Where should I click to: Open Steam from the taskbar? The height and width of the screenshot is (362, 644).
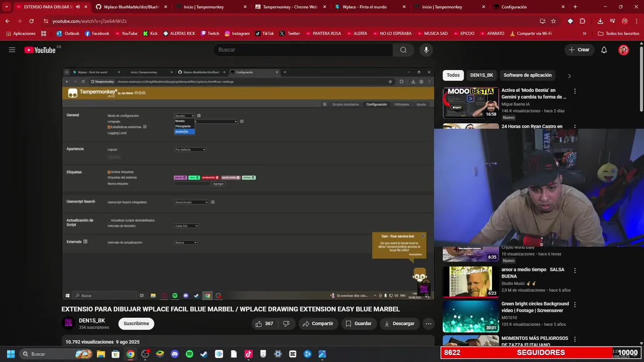[204, 354]
